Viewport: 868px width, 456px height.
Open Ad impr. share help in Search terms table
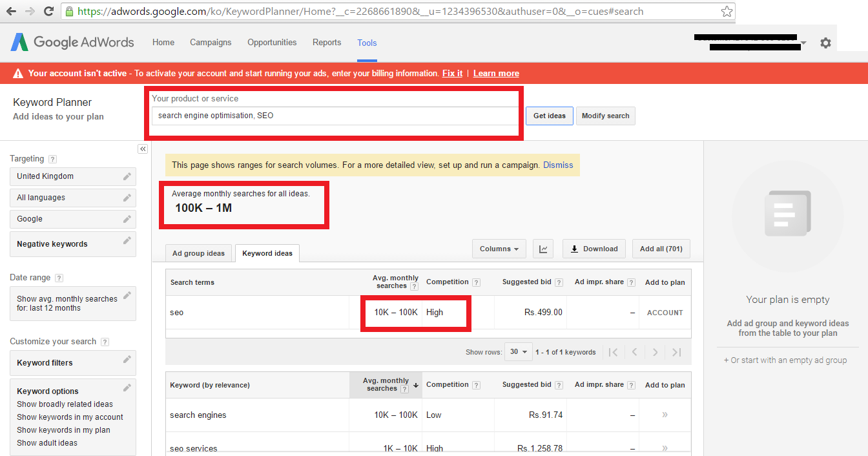pos(631,282)
